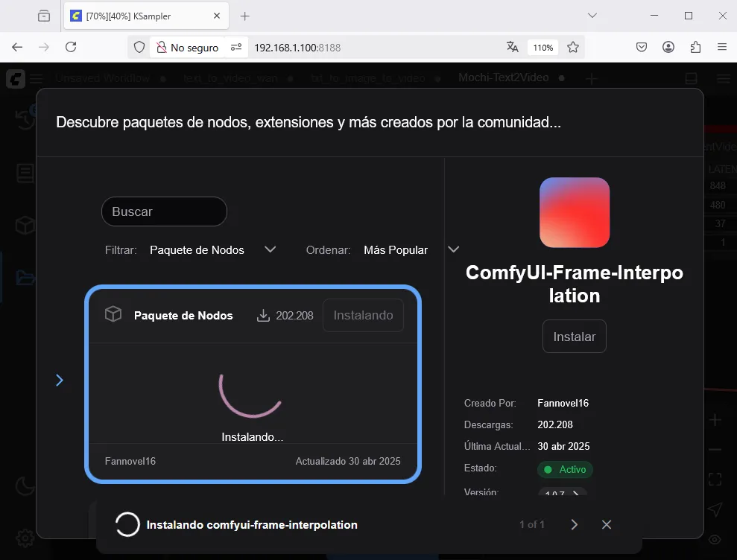Expand the left side panel chevron
Screen dimensions: 737x560
click(x=59, y=380)
